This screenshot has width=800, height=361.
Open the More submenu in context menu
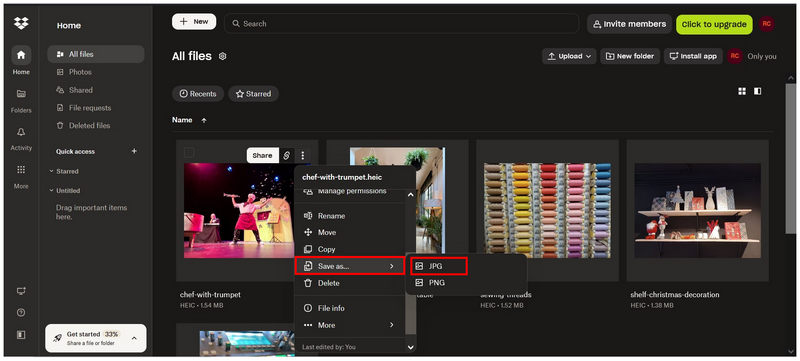(x=350, y=325)
